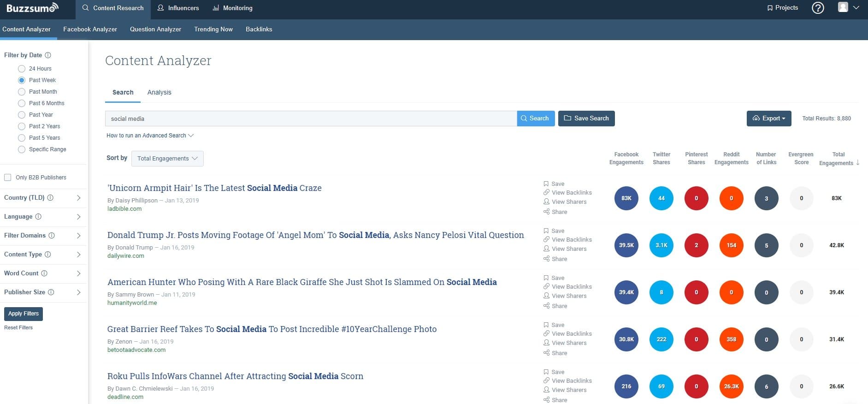Click Number of Links 6 circle for Roku article
868x404 pixels.
767,386
